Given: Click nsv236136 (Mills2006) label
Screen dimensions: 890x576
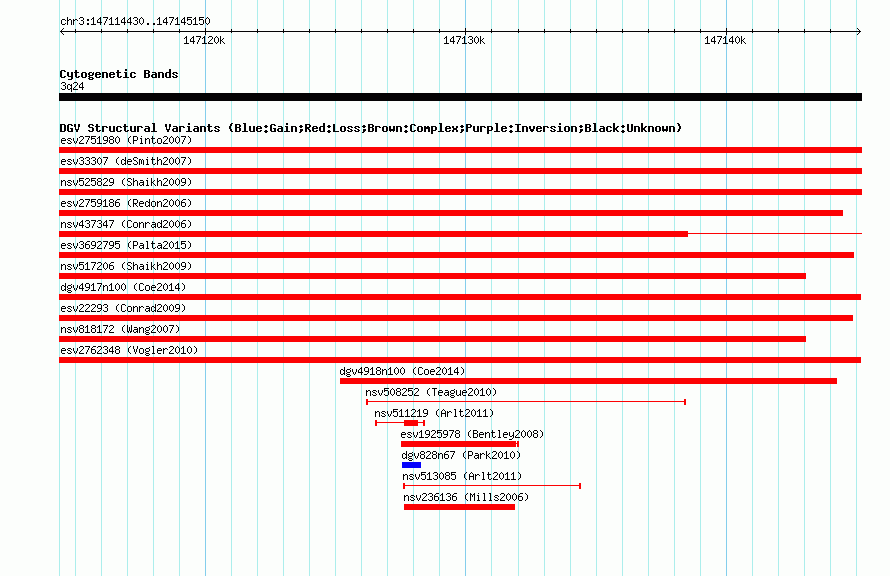Looking at the screenshot, I should [x=466, y=497].
